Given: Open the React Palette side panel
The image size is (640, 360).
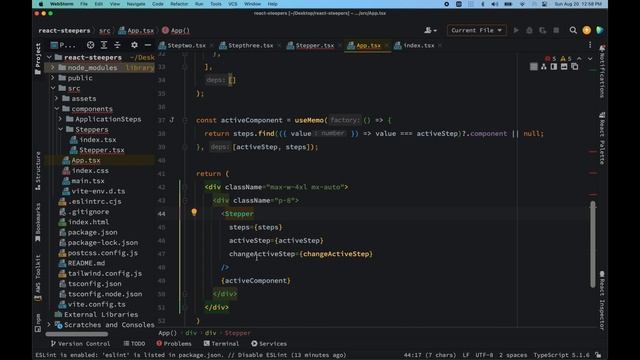Looking at the screenshot, I should [x=602, y=139].
